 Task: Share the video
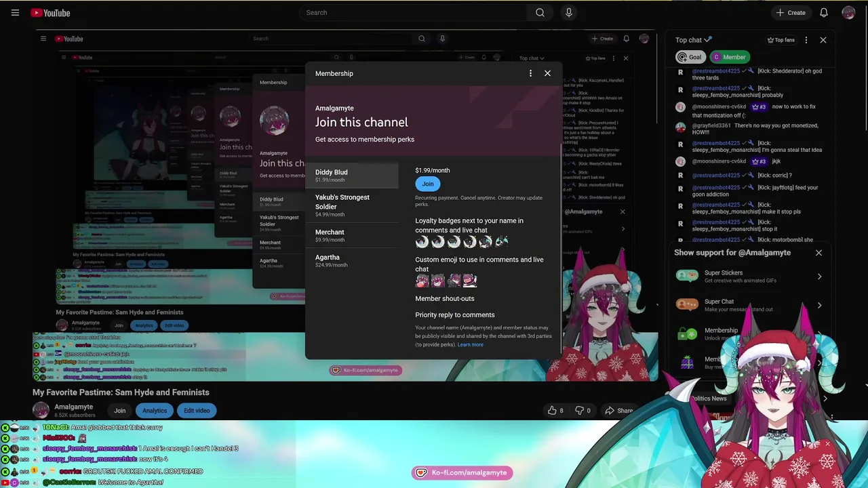tap(619, 410)
